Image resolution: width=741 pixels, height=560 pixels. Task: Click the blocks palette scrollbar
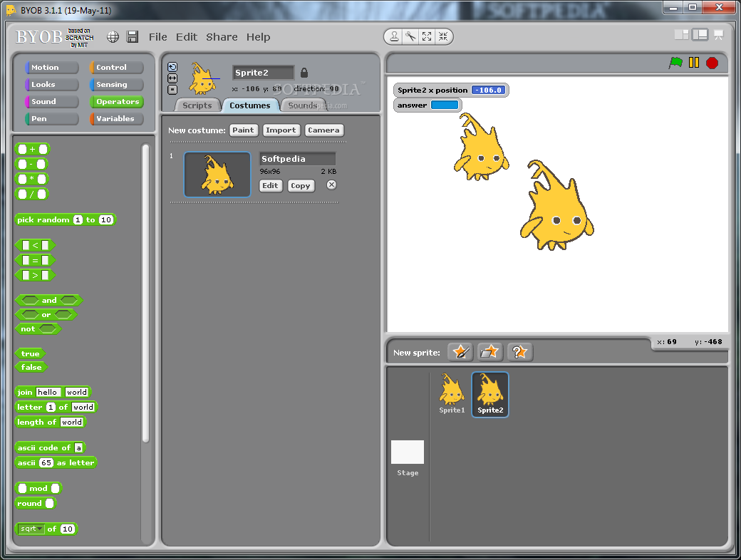click(x=145, y=293)
